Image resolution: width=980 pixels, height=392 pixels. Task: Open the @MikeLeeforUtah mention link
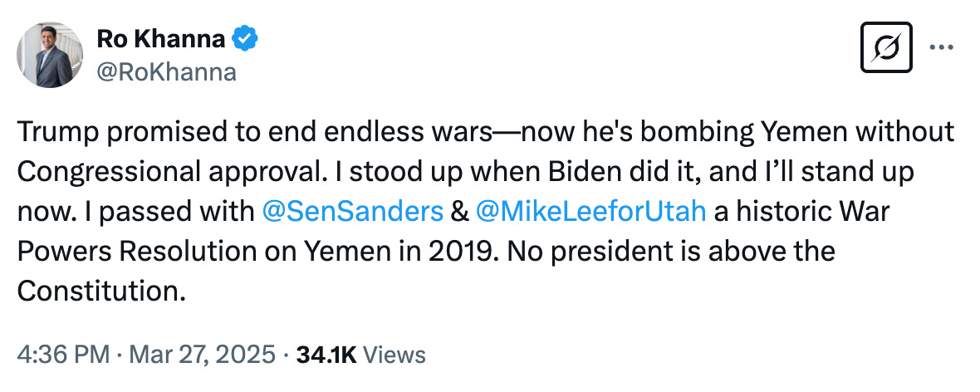point(590,211)
